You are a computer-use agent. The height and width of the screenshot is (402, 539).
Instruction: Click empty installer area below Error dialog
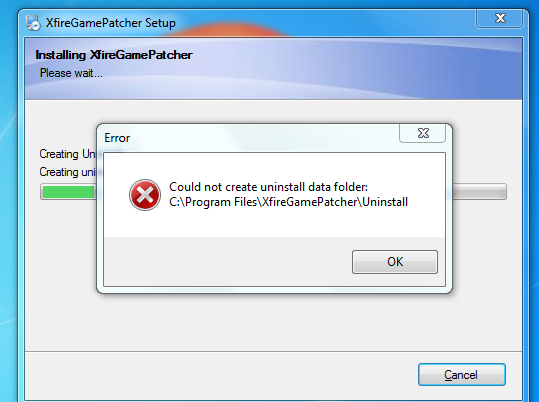tap(273, 322)
